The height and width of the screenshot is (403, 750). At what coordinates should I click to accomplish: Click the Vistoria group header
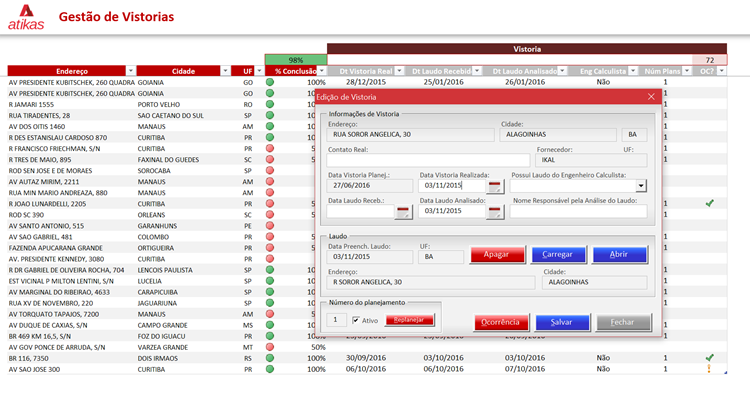(527, 49)
